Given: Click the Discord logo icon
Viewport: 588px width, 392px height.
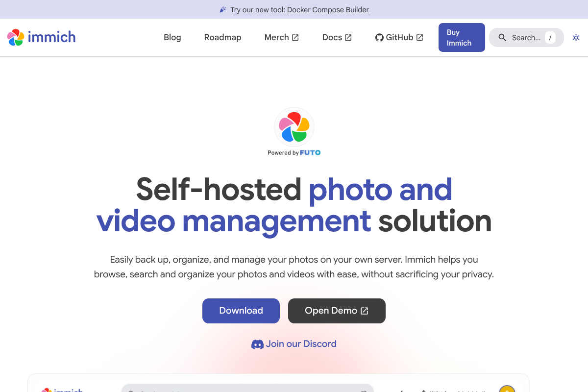Looking at the screenshot, I should pyautogui.click(x=257, y=344).
